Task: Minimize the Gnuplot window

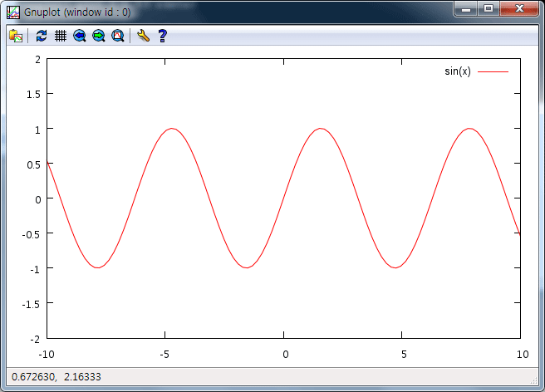Action: tap(466, 9)
